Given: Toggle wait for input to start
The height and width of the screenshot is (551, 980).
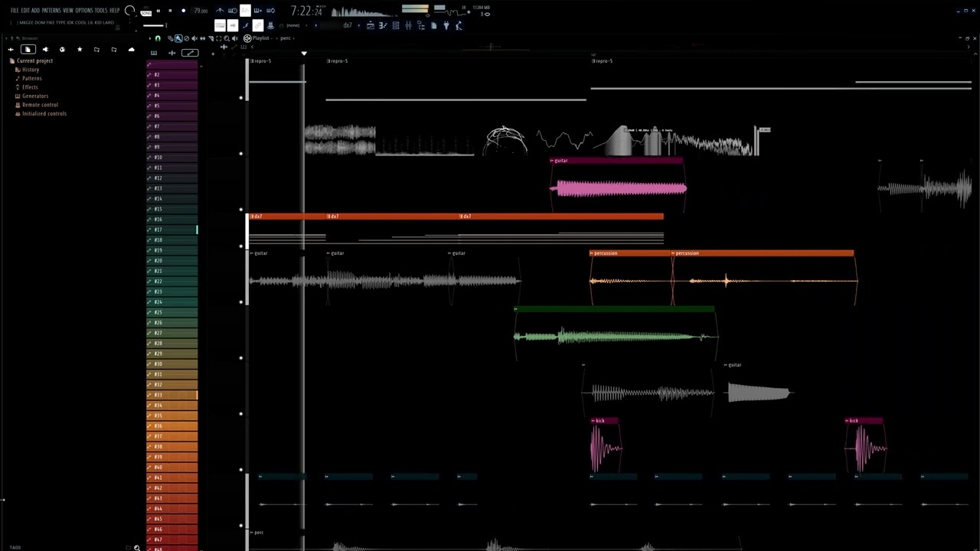Looking at the screenshot, I should (x=233, y=11).
